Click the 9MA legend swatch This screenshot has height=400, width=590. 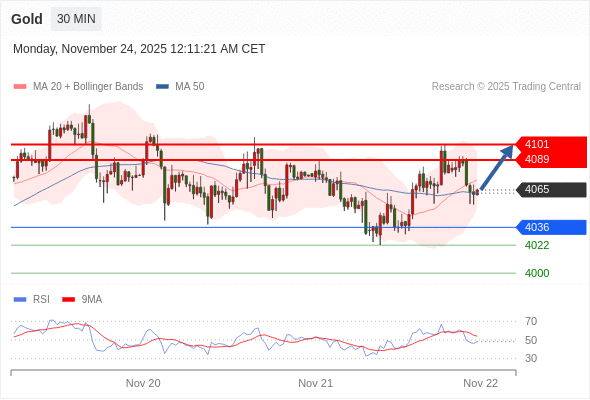(68, 300)
